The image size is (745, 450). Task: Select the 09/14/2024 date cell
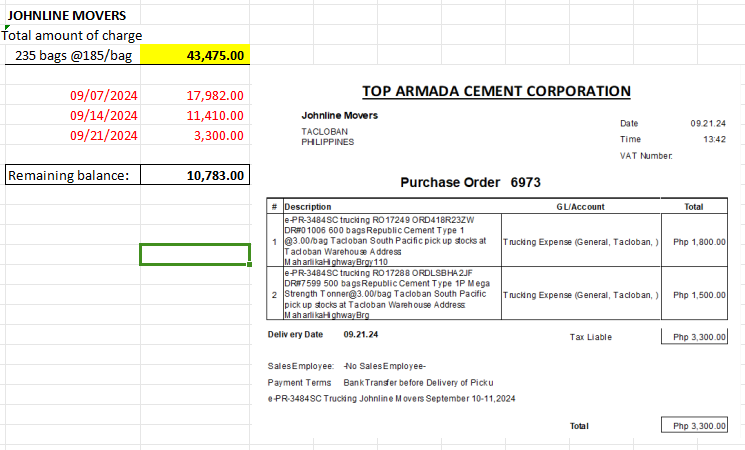point(103,116)
